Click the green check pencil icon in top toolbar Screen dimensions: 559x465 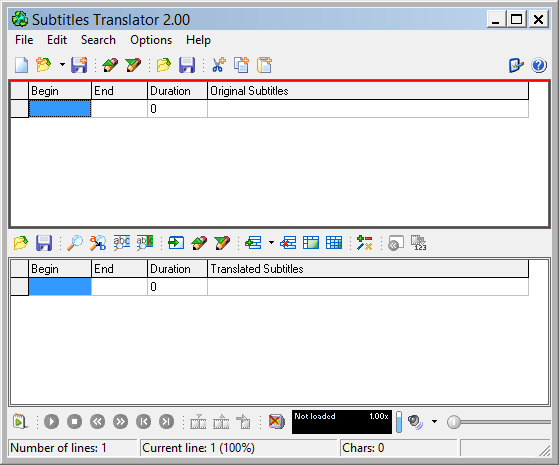click(133, 65)
